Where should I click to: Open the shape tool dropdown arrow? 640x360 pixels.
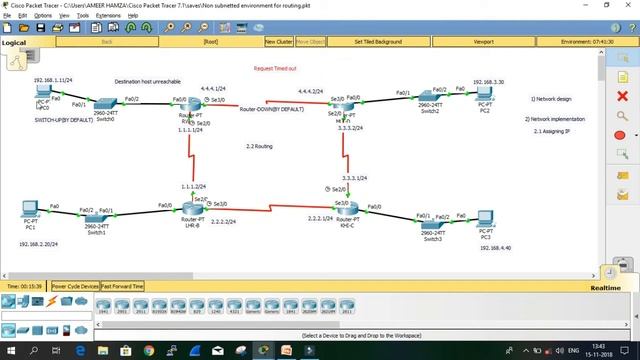[636, 135]
